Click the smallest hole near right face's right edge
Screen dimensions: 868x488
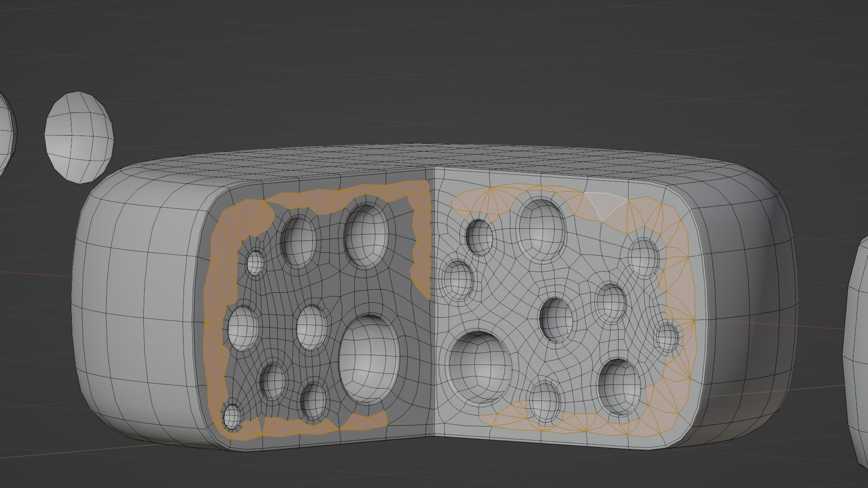click(667, 337)
